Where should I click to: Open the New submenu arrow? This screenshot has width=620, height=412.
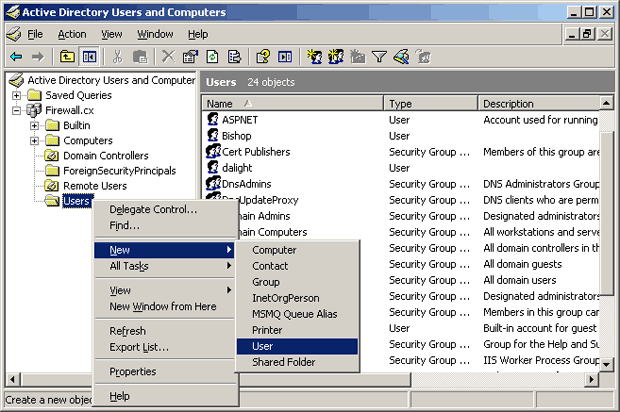point(229,249)
